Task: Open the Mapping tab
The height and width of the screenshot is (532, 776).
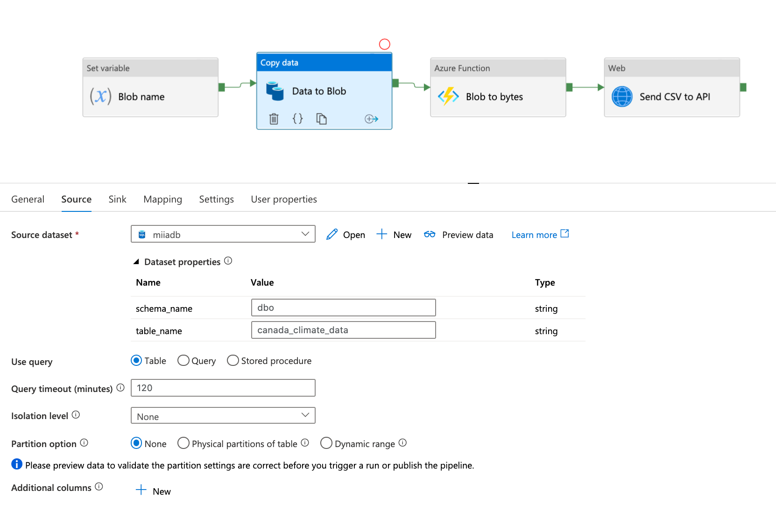Action: coord(162,199)
